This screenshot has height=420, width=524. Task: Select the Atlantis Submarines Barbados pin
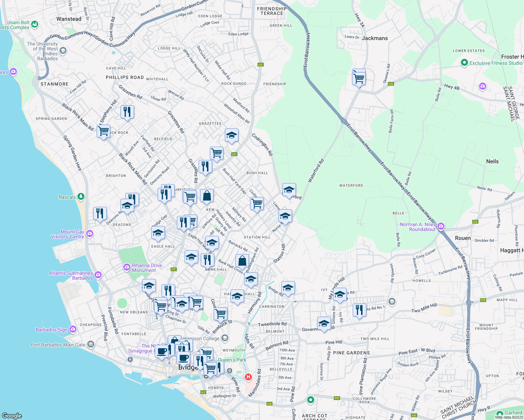tap(98, 275)
